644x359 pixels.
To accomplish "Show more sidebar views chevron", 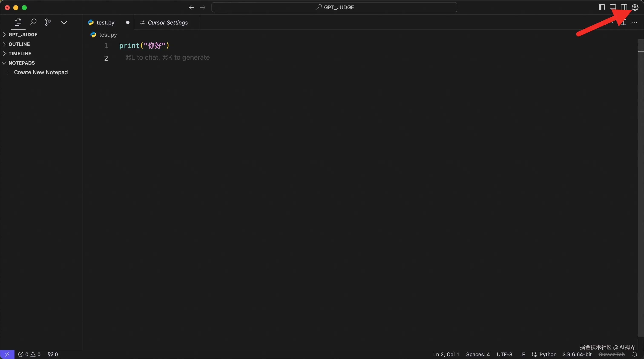I will (64, 23).
